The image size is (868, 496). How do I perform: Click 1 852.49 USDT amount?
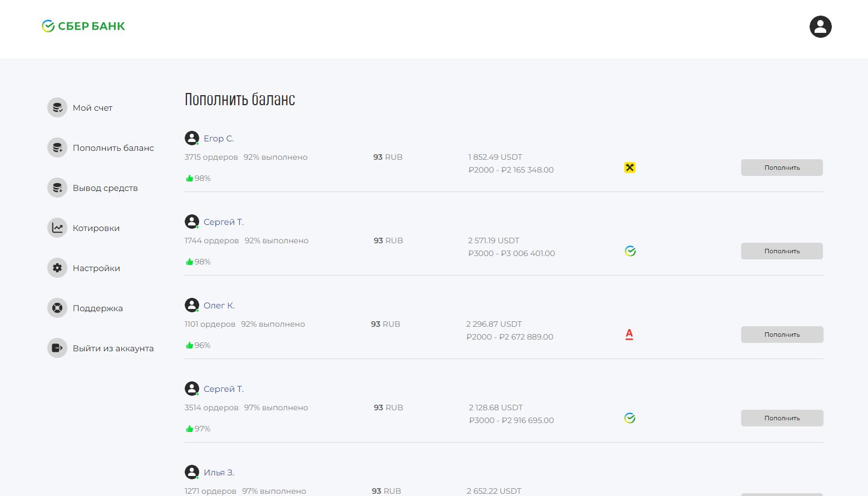tap(495, 157)
